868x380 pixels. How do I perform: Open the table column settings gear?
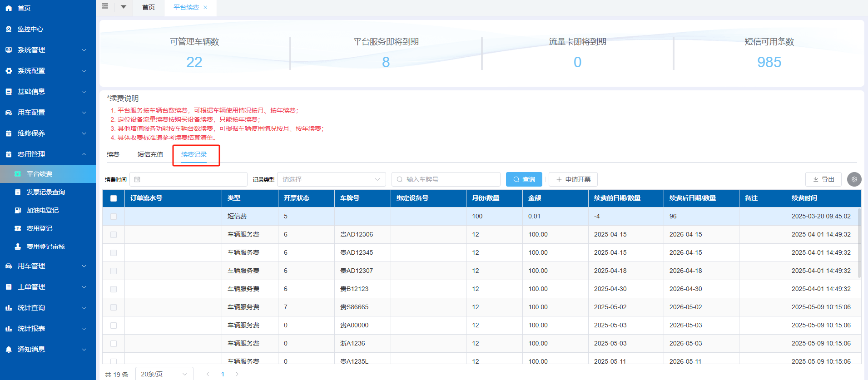pos(854,179)
